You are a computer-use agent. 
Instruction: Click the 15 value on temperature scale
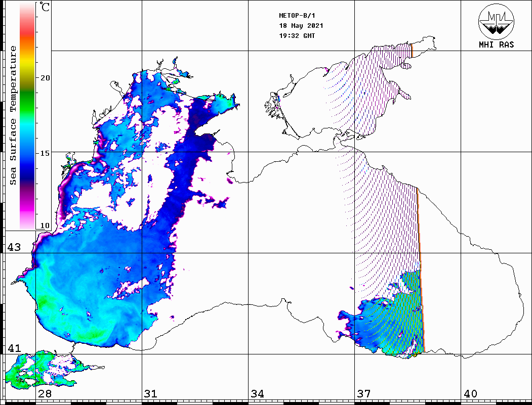point(45,153)
